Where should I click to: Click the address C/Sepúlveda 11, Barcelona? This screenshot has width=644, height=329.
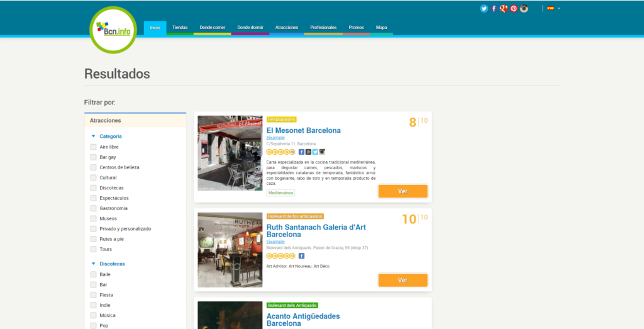291,144
